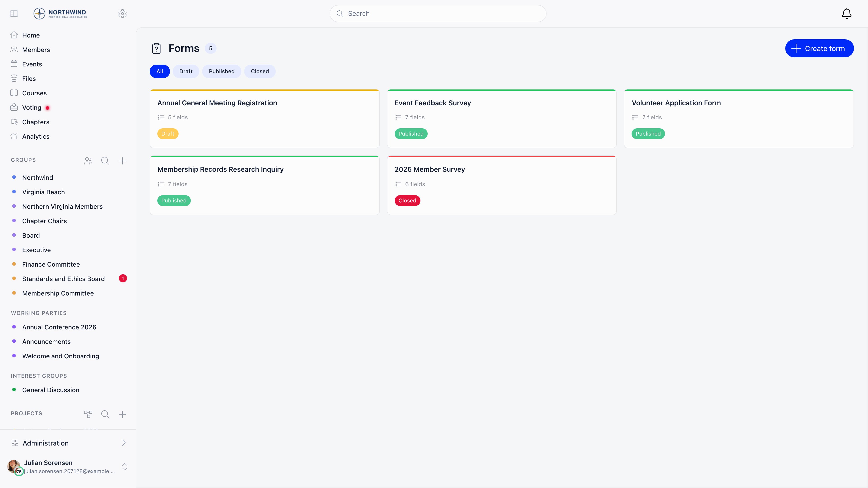This screenshot has height=488, width=868.
Task: Add a new project with plus icon
Action: 122,414
